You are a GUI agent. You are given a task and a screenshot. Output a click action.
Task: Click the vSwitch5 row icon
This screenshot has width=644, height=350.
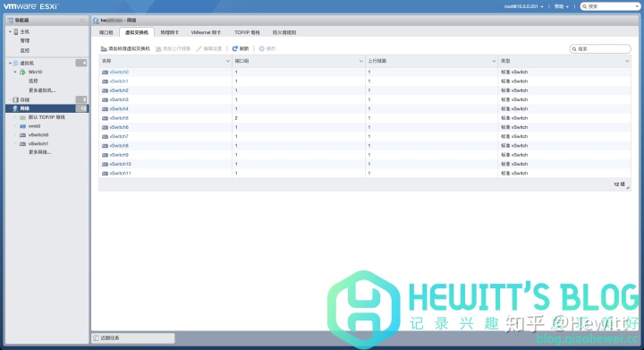click(x=106, y=118)
